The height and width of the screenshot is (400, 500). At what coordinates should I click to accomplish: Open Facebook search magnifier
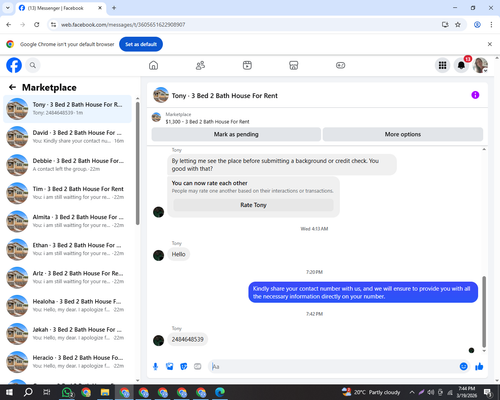click(x=33, y=65)
